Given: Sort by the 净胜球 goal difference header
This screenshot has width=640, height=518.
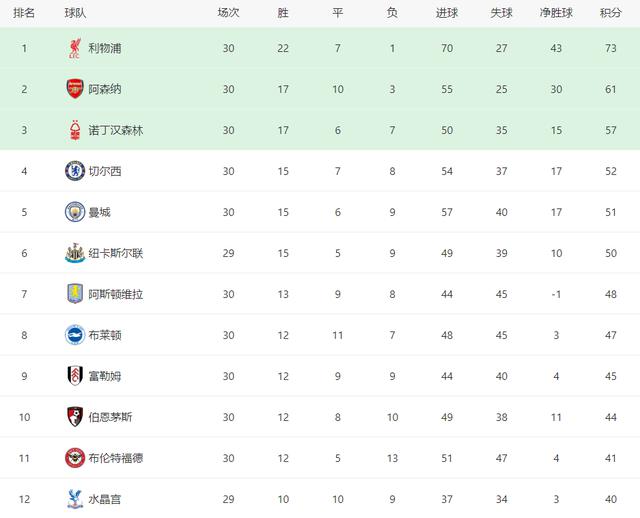Looking at the screenshot, I should coord(556,13).
